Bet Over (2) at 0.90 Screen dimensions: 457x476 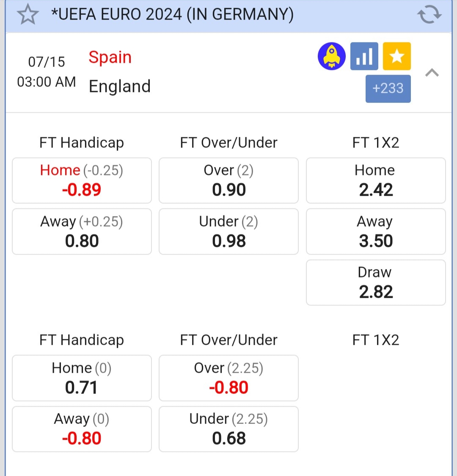tap(228, 180)
